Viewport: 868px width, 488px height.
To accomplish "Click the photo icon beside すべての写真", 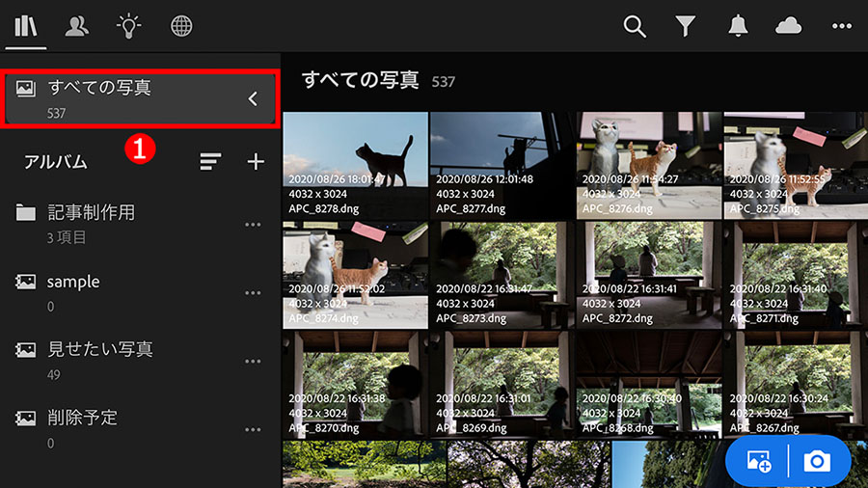I will point(25,88).
